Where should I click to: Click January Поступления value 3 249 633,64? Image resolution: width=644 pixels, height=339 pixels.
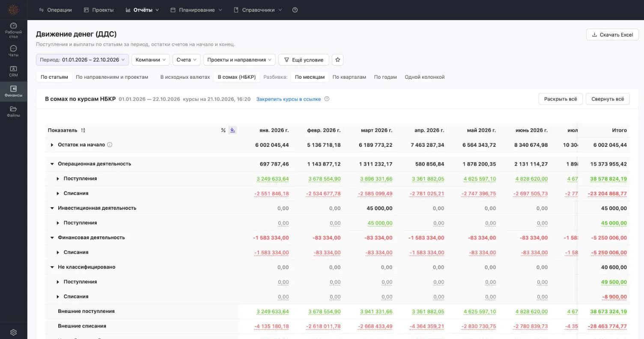tap(273, 179)
